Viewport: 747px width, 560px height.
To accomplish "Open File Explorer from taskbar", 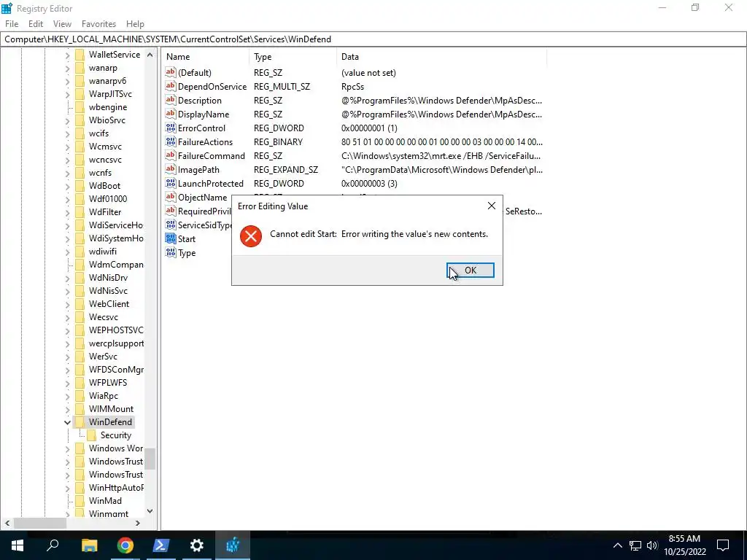I will click(90, 545).
